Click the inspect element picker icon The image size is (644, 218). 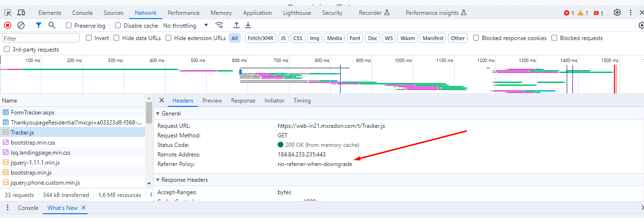pyautogui.click(x=8, y=13)
